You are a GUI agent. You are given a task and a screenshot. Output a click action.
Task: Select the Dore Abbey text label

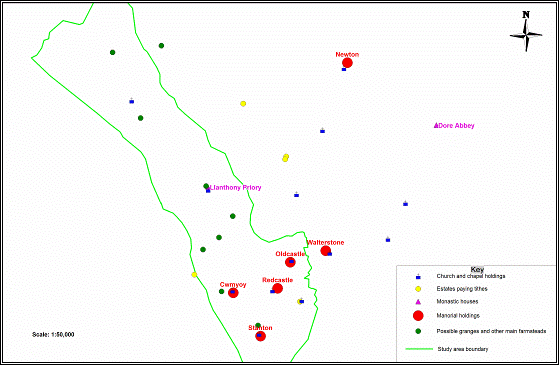pos(456,125)
